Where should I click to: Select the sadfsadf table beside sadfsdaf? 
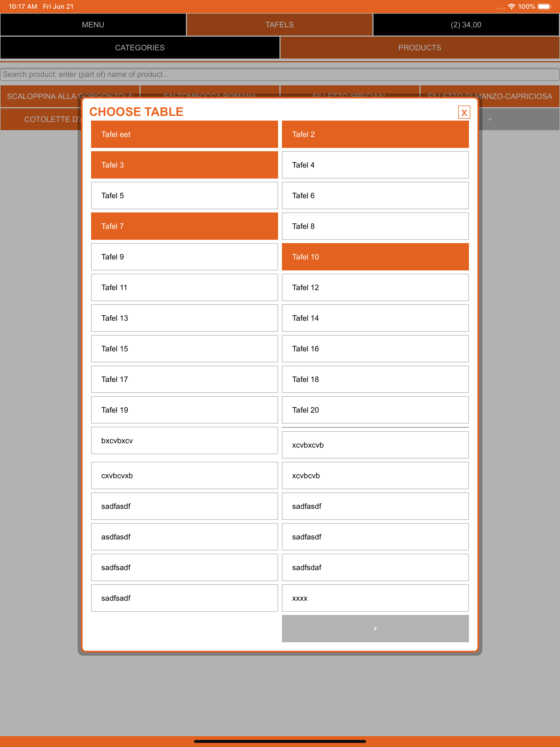click(x=184, y=567)
